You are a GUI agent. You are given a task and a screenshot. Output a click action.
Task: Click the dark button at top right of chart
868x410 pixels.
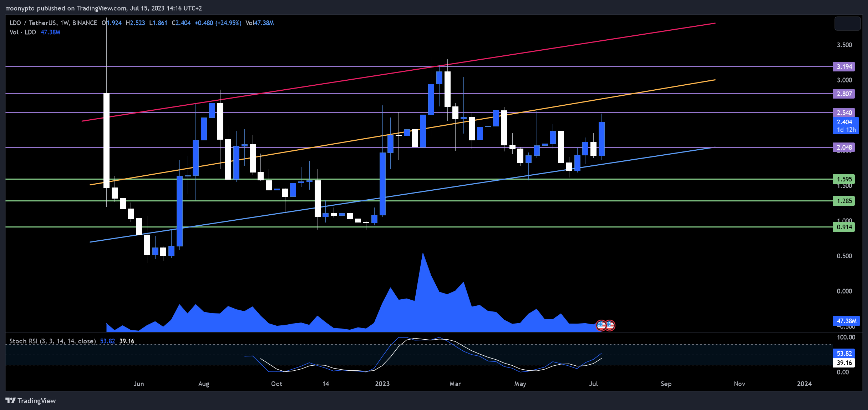click(847, 24)
